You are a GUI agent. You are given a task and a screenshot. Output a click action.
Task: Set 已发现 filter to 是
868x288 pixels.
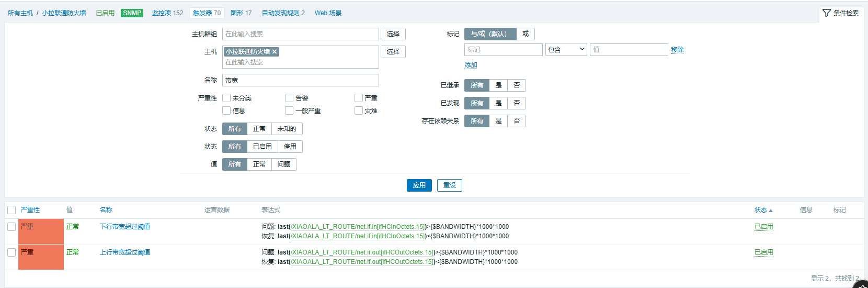point(498,103)
